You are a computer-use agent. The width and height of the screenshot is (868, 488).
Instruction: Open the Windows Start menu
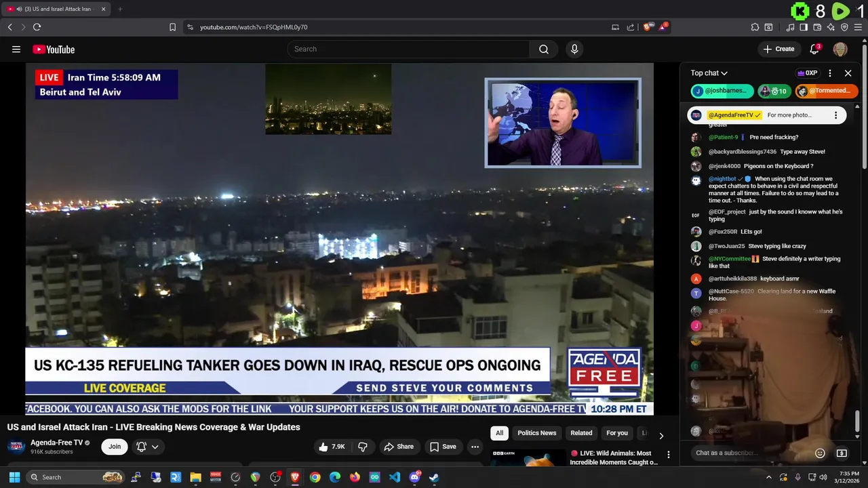[14, 477]
